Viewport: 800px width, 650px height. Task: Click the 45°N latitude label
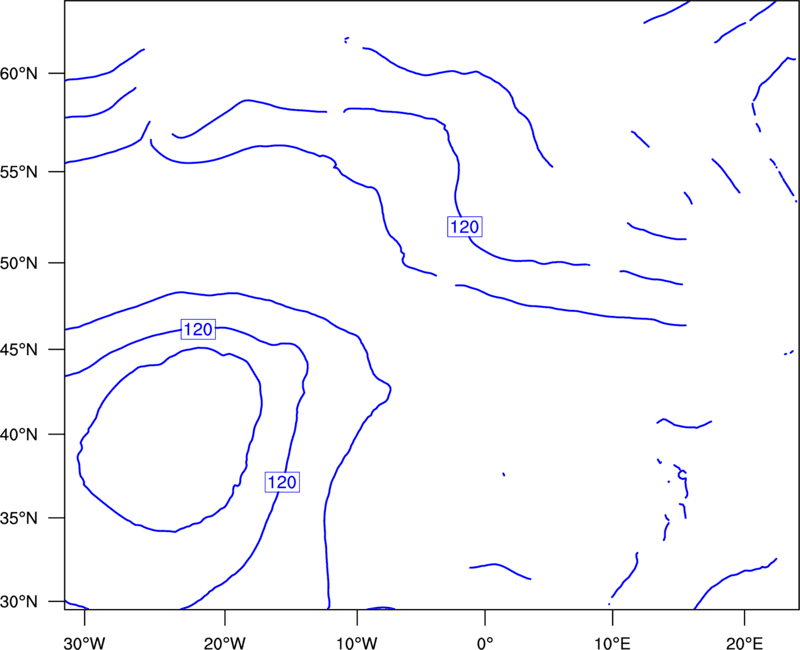point(19,350)
